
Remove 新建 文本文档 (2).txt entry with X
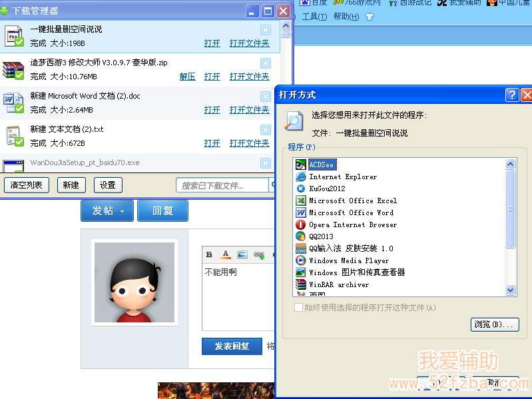click(x=266, y=130)
